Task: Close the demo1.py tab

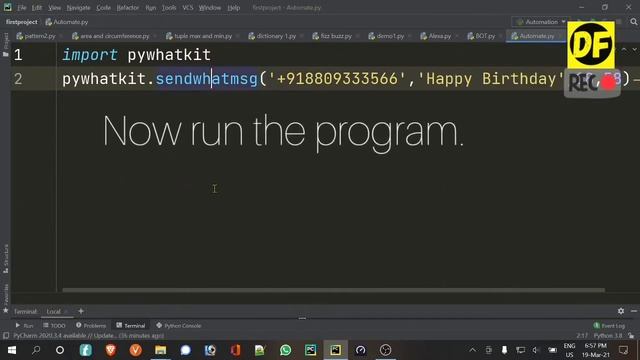Action: (x=409, y=36)
